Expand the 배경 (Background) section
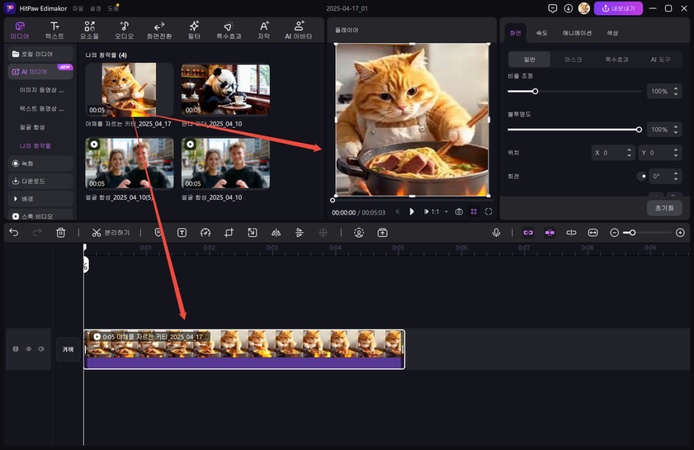The height and width of the screenshot is (450, 694). [x=28, y=198]
